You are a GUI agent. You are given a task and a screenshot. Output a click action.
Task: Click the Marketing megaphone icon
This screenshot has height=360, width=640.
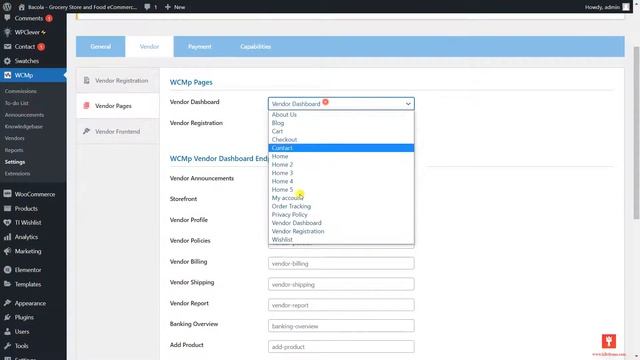coord(7,251)
